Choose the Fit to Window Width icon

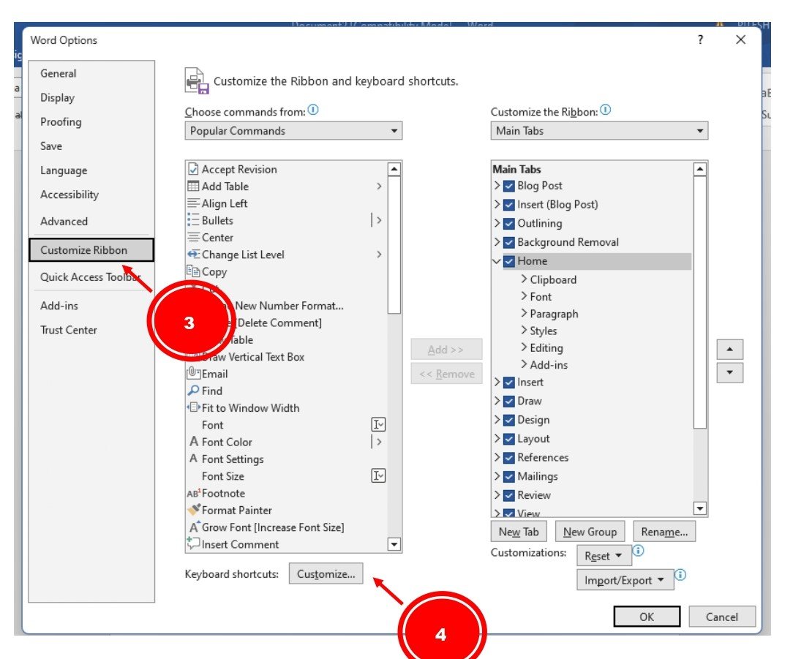(194, 407)
